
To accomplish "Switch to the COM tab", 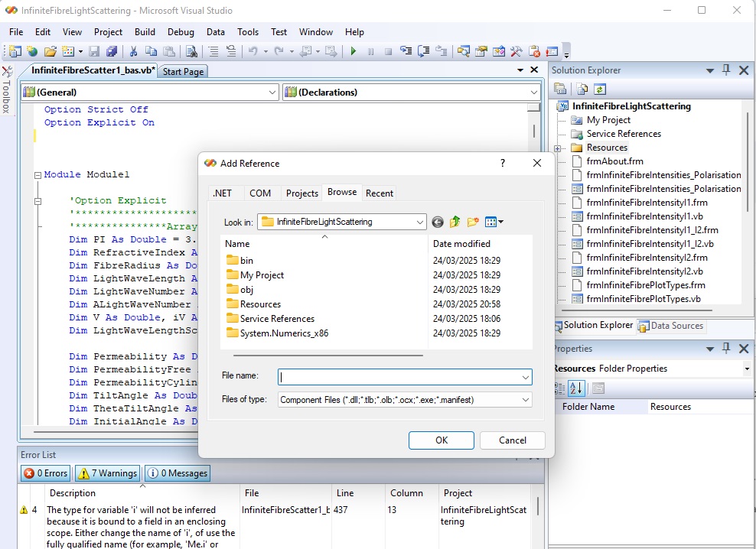I will click(260, 193).
